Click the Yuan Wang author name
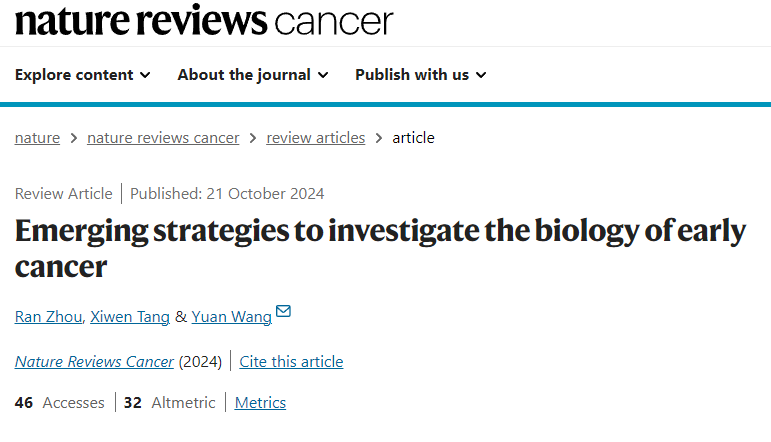 [x=231, y=317]
